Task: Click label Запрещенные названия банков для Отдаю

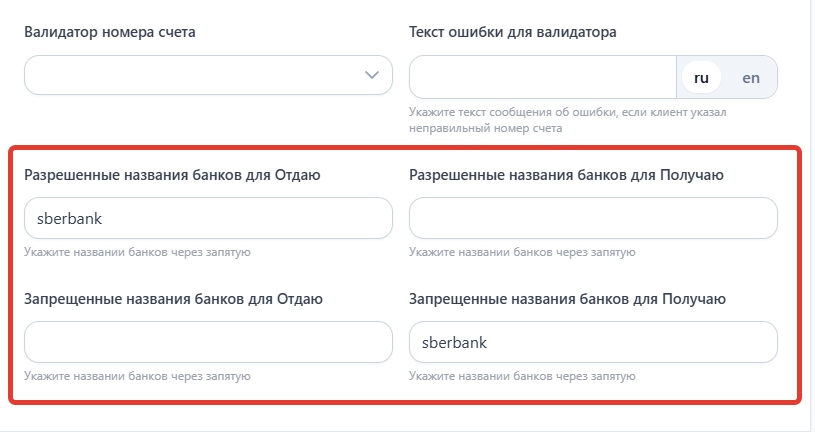Action: 172,298
